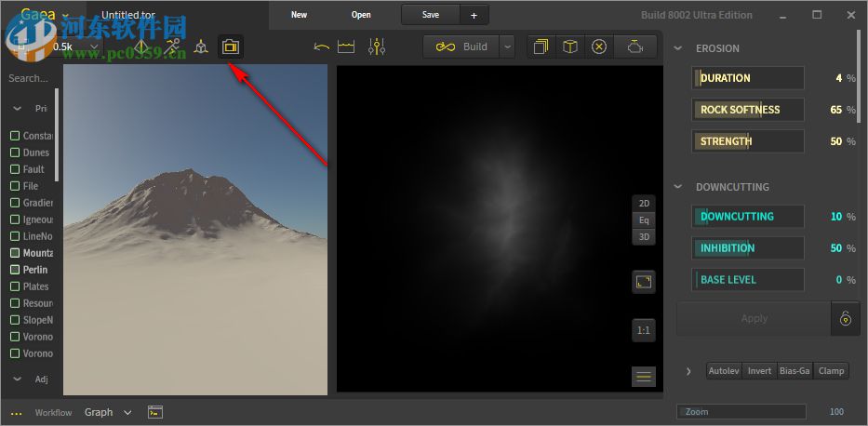The image size is (868, 426).
Task: Click the Autolev modifier button
Action: click(724, 371)
